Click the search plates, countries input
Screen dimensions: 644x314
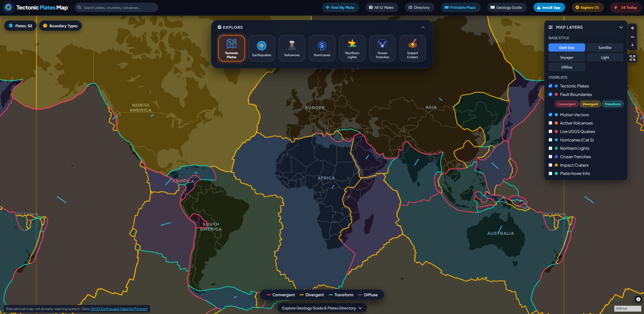[x=116, y=7]
